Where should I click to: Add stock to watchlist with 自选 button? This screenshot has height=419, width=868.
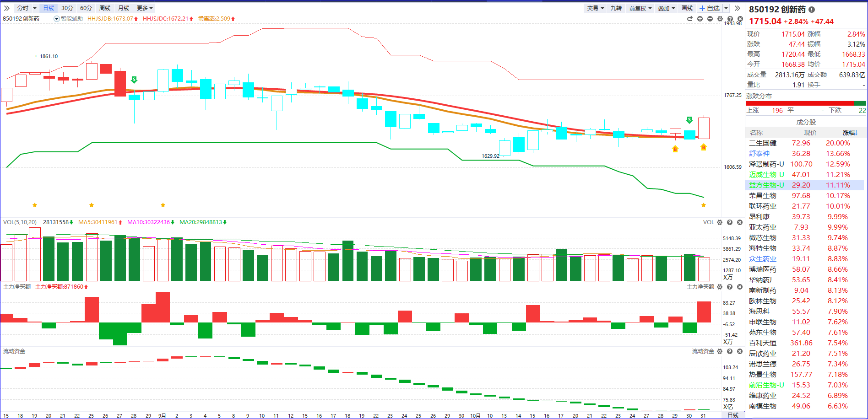tap(710, 8)
